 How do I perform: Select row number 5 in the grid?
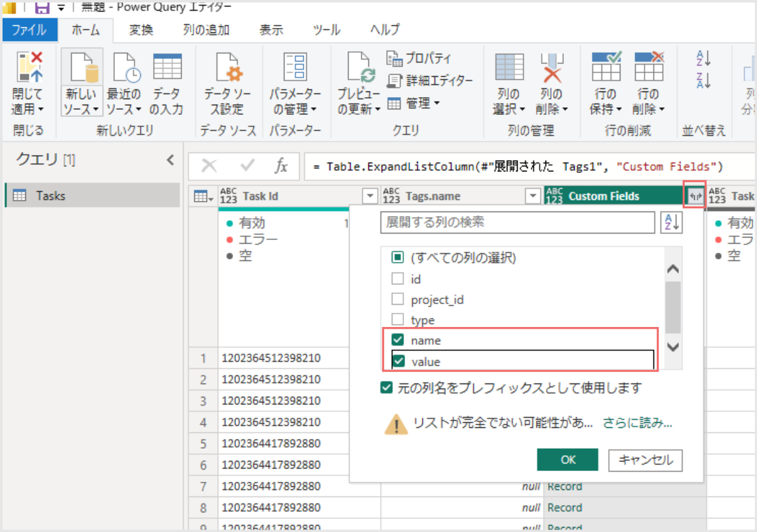pyautogui.click(x=203, y=443)
